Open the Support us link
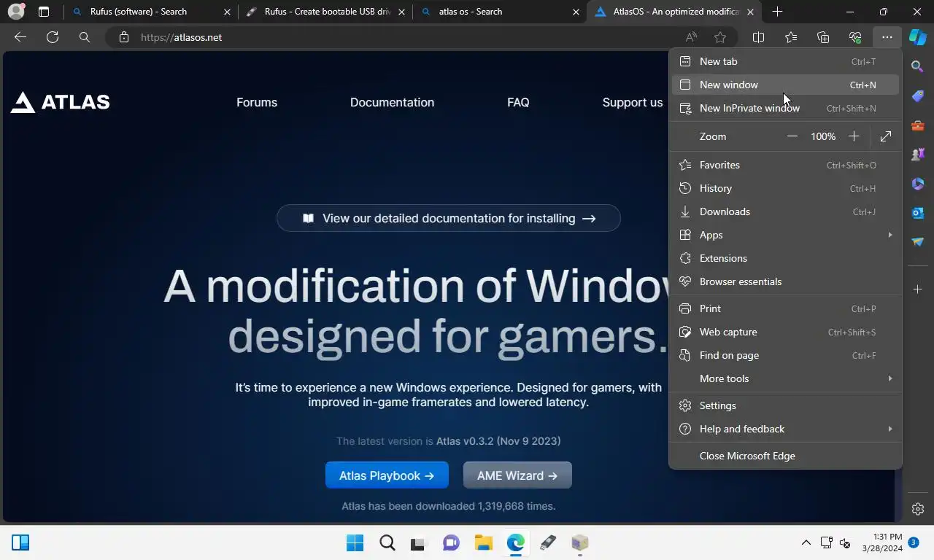Screen dimensions: 934x560 632,102
